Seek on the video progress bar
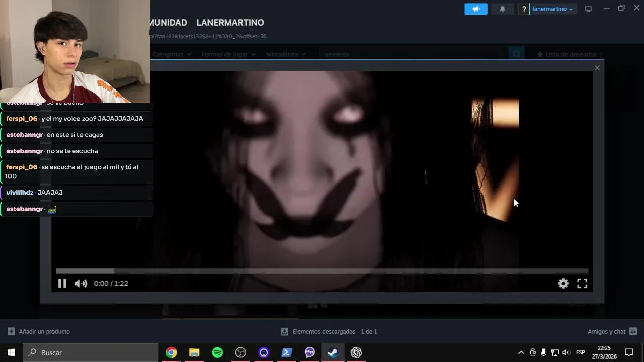 coord(322,271)
